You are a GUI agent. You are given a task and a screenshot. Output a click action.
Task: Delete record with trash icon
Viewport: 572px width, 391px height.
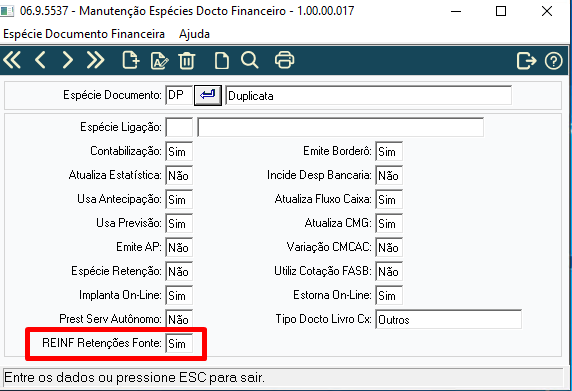[x=187, y=61]
